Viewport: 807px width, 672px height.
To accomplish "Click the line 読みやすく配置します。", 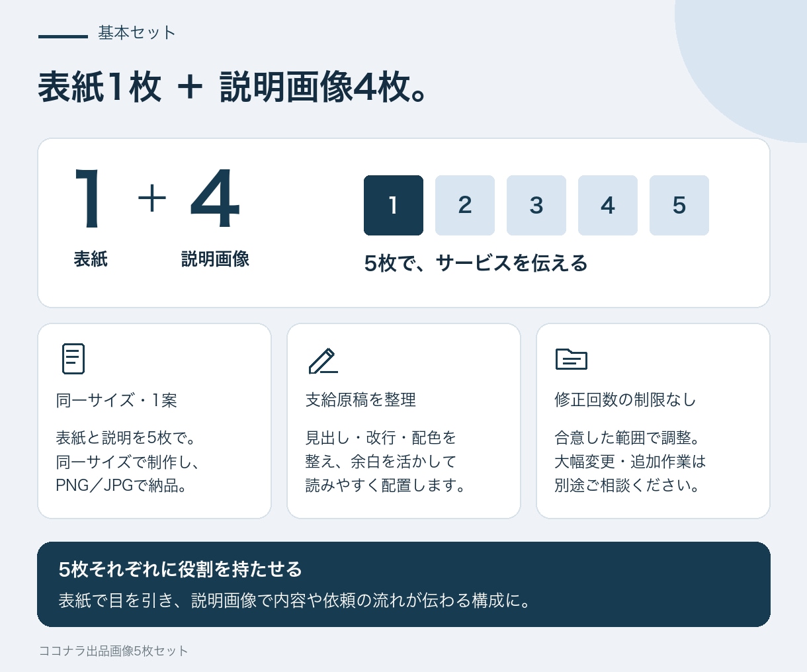I will pos(386,485).
